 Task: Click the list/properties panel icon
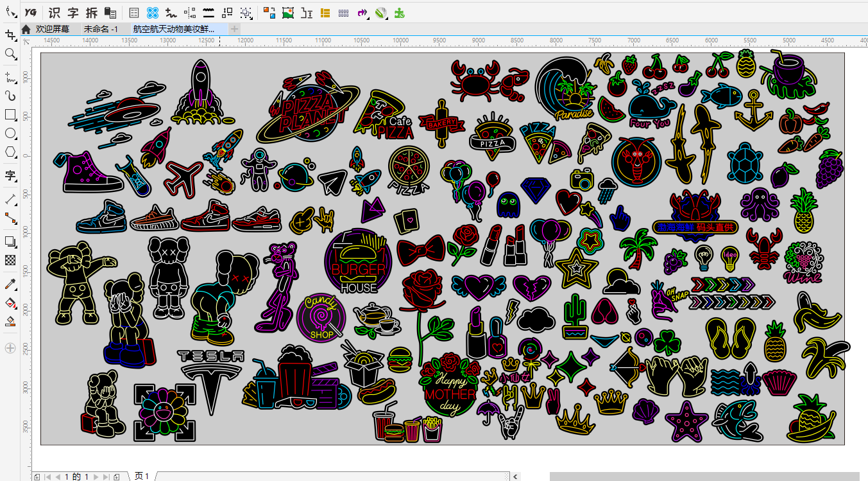[x=133, y=12]
